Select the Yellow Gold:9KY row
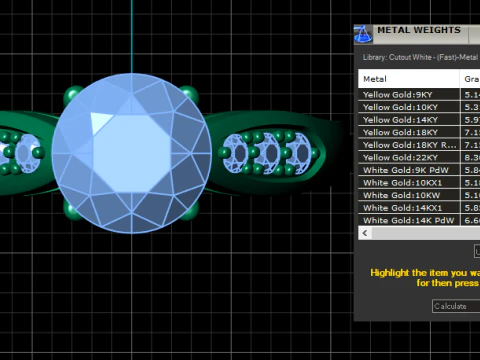This screenshot has width=480, height=360. (x=419, y=95)
